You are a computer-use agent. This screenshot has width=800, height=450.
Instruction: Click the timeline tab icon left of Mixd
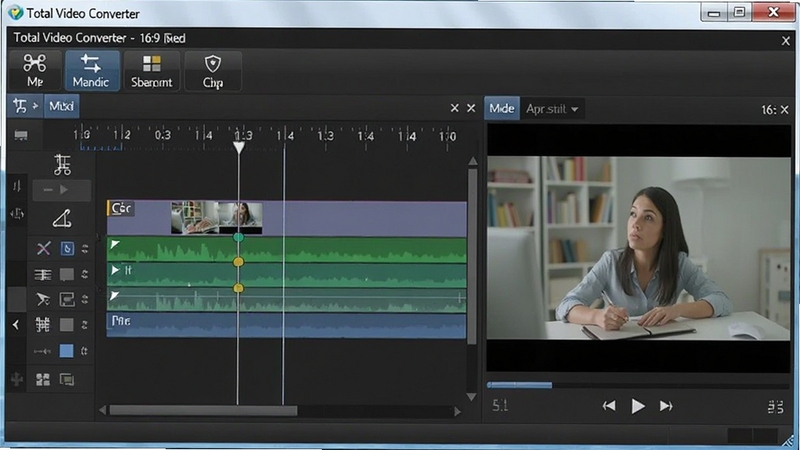point(25,106)
